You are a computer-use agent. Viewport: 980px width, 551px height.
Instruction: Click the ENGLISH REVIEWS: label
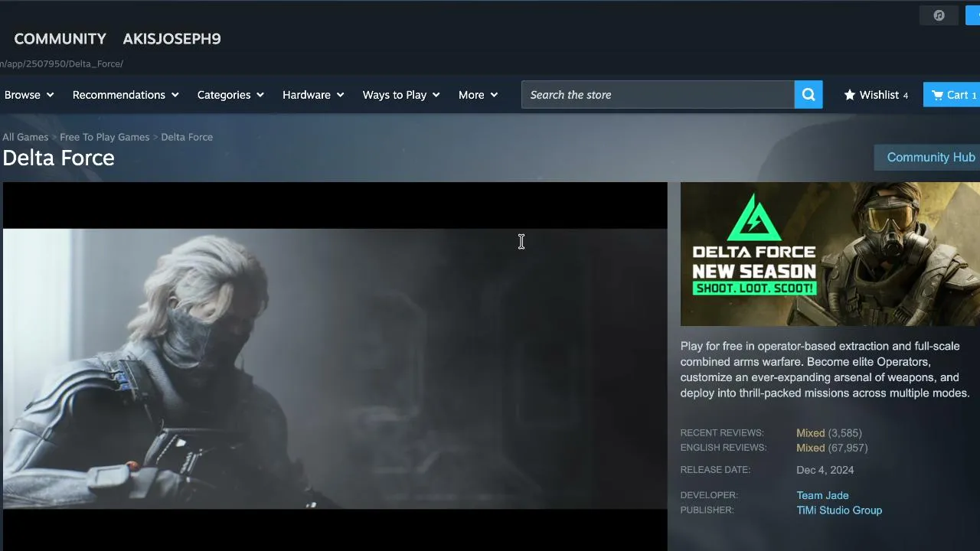[x=724, y=448]
